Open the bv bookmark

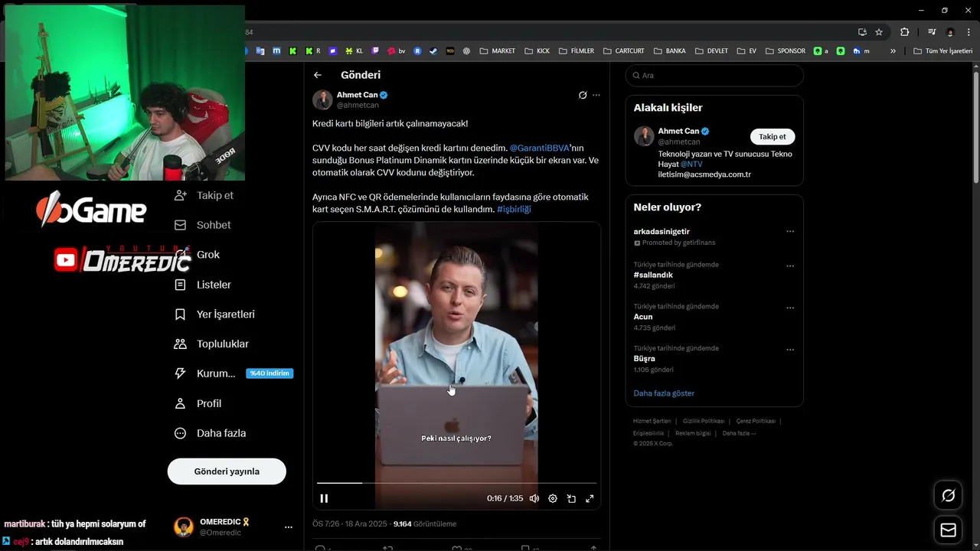pyautogui.click(x=397, y=51)
